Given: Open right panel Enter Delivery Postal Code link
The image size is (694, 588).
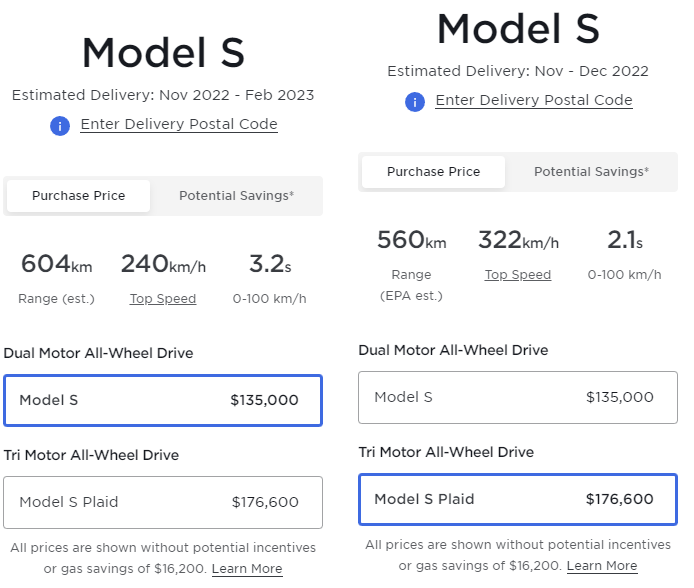Looking at the screenshot, I should 534,100.
